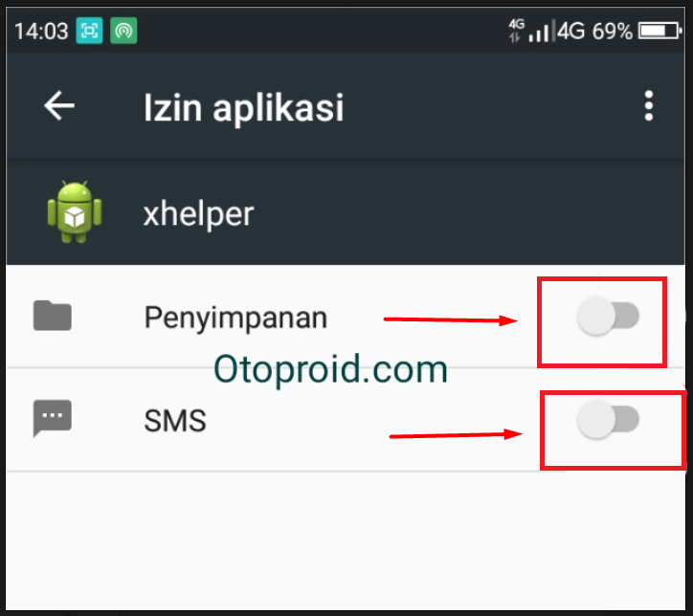Click the xhelper app name
The width and height of the screenshot is (693, 616).
tap(198, 213)
